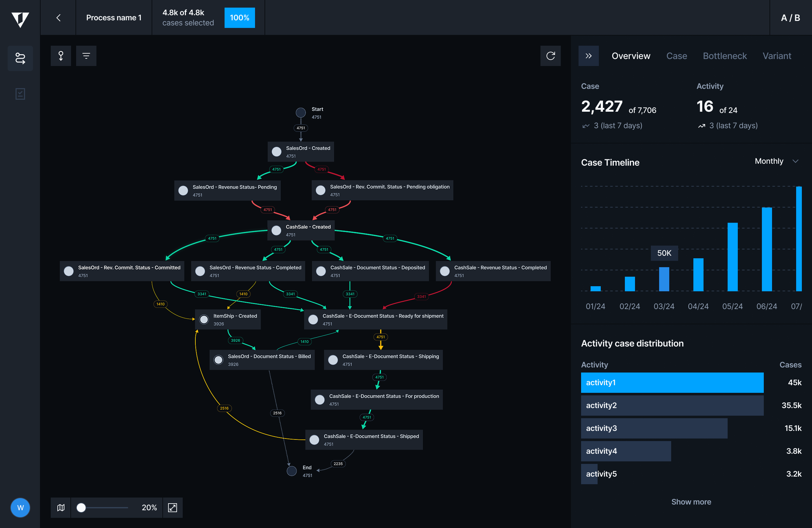The width and height of the screenshot is (812, 528).
Task: Click the pin location toolbar icon
Action: tap(61, 56)
